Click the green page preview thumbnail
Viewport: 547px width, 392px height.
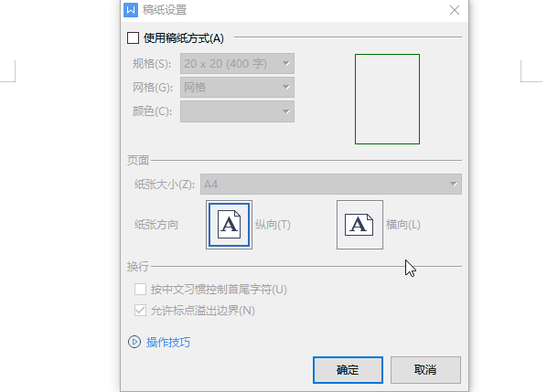click(387, 99)
